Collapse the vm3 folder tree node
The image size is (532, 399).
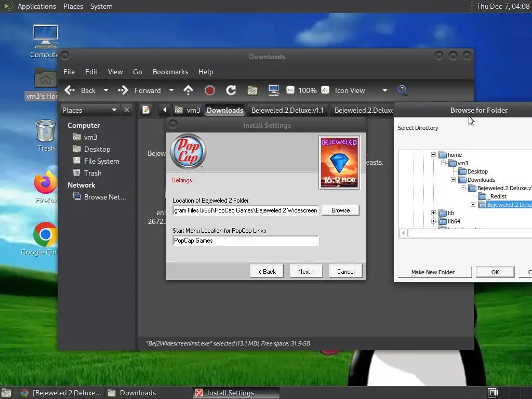[443, 163]
